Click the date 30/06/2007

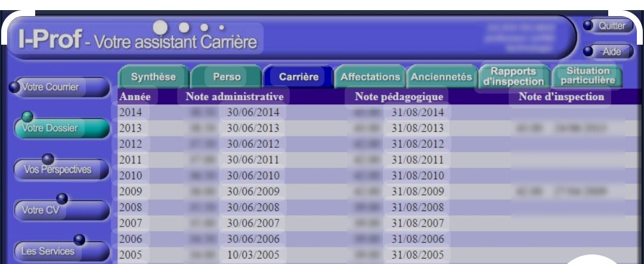(253, 223)
